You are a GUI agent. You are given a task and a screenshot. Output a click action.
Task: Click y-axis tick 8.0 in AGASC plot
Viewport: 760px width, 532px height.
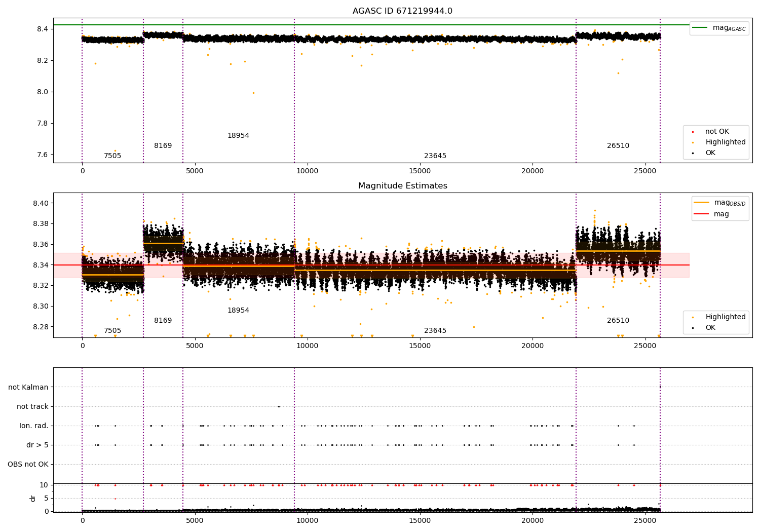click(x=43, y=92)
